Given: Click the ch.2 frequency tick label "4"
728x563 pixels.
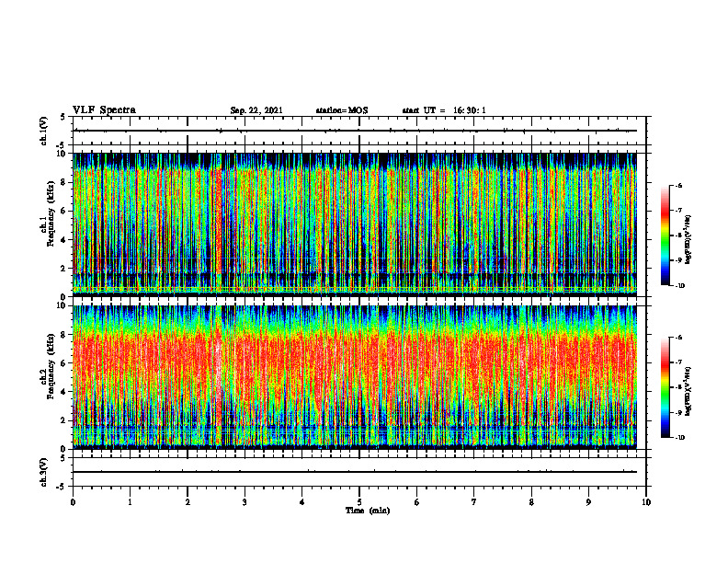Looking at the screenshot, I should 64,392.
